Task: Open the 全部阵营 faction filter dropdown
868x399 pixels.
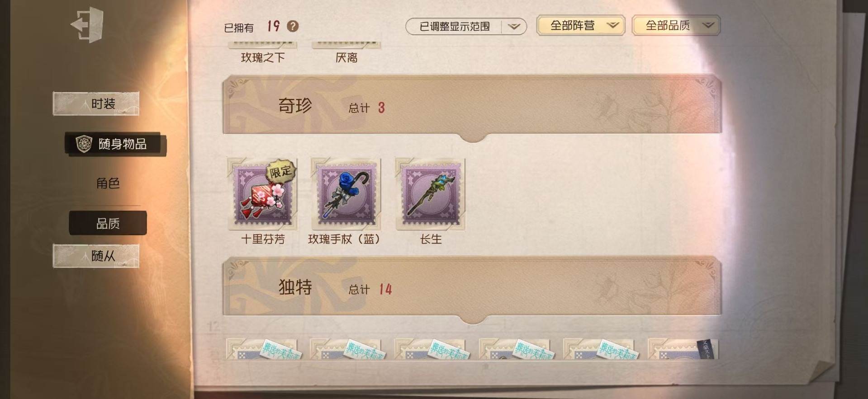Action: coord(581,25)
